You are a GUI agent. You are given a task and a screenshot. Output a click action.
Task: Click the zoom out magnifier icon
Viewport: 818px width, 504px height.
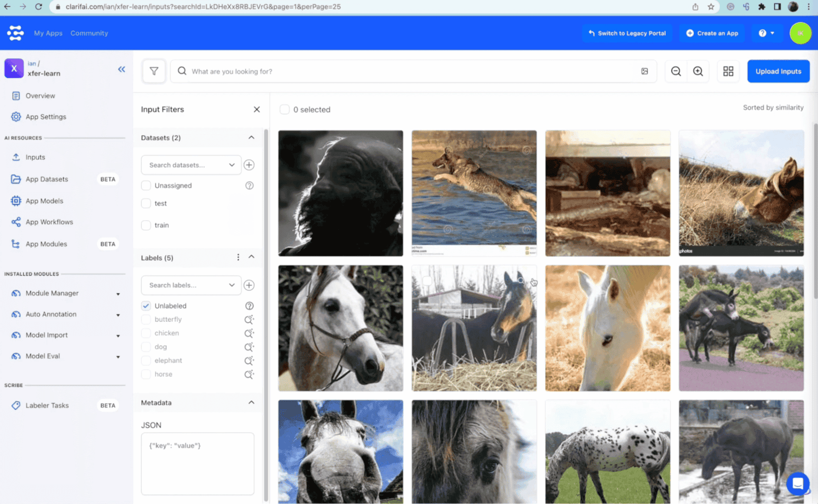point(676,71)
